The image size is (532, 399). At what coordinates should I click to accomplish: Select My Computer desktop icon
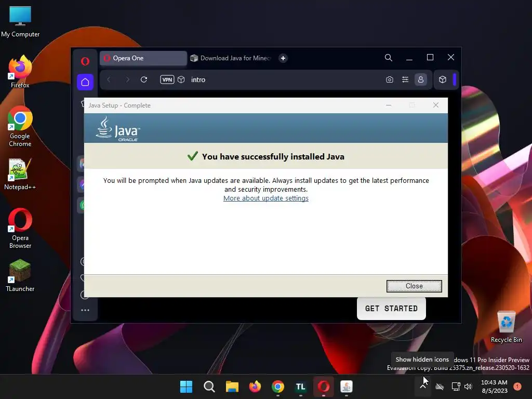click(x=20, y=21)
